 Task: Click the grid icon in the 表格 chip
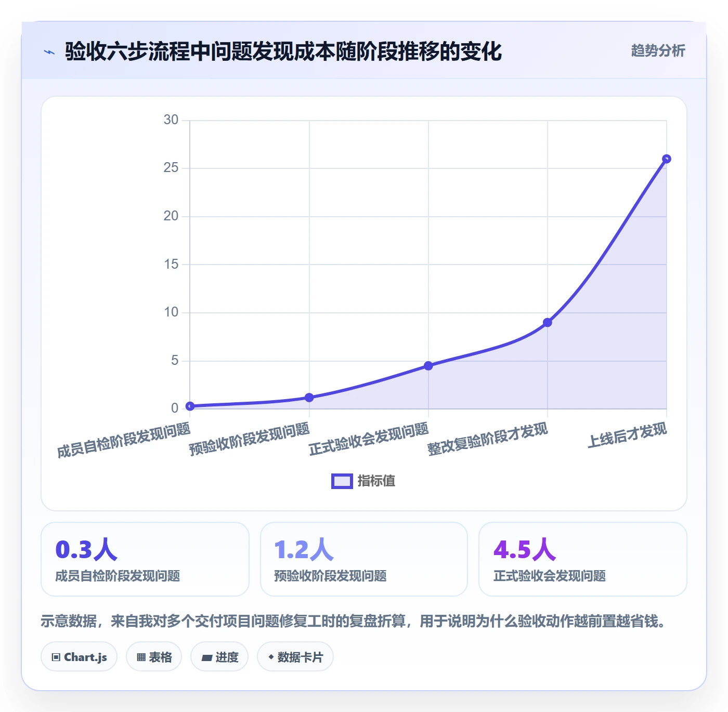click(141, 657)
